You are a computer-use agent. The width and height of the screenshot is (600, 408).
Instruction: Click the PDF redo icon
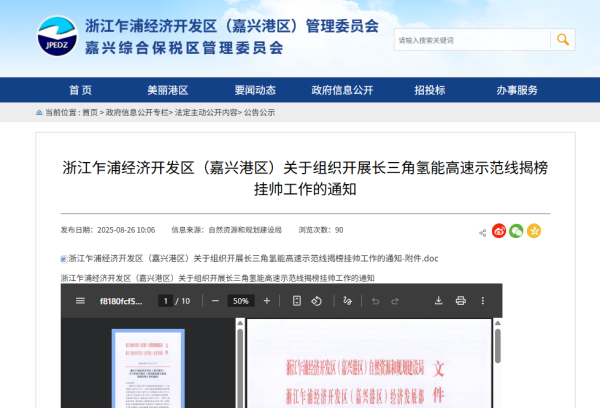tap(395, 301)
